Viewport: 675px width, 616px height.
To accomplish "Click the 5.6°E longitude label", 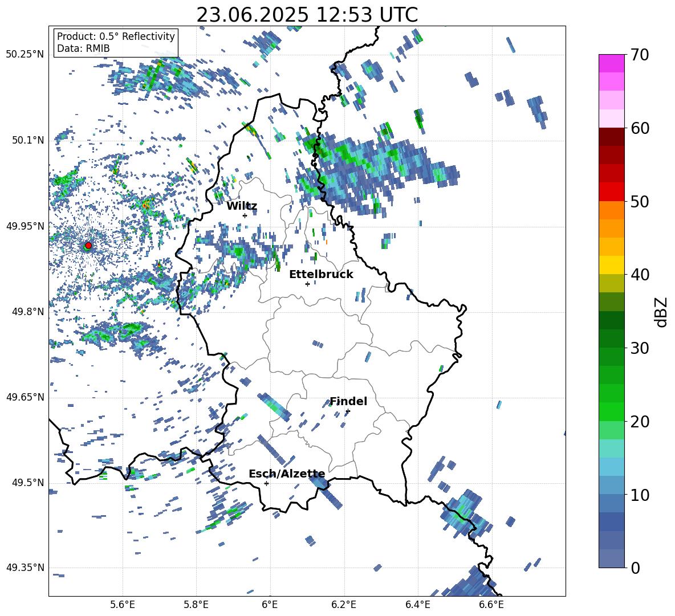I will 123,605.
